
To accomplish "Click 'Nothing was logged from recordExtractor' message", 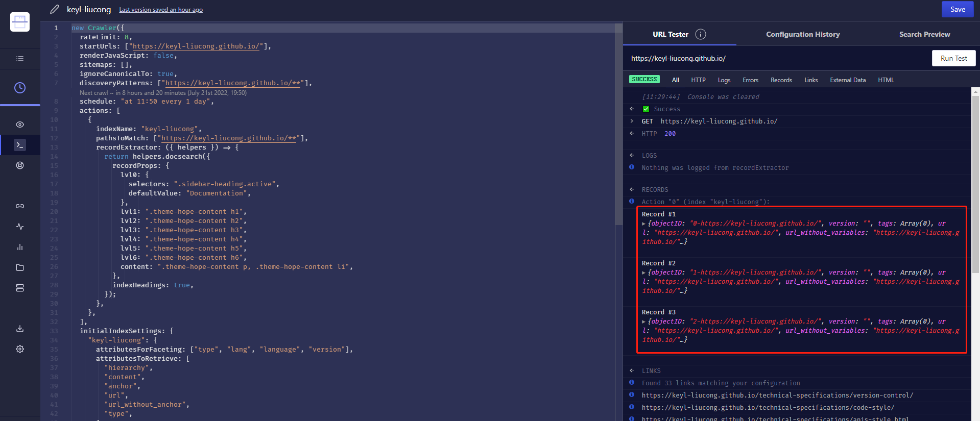I will pyautogui.click(x=715, y=168).
